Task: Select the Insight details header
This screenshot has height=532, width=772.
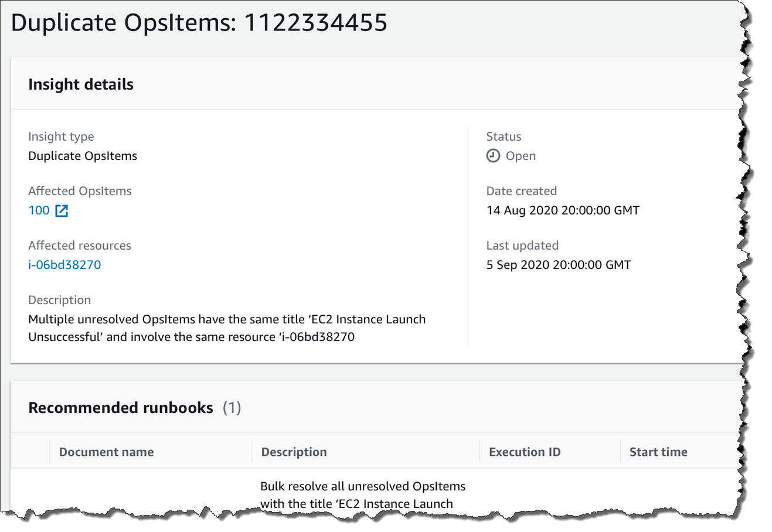Action: pos(81,84)
